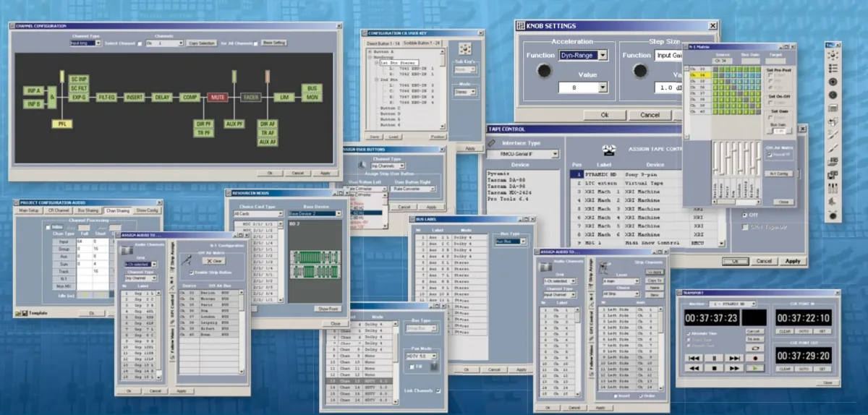Click the three-fader mixer icon in tools palette
The height and width of the screenshot is (415, 868).
pos(833,187)
